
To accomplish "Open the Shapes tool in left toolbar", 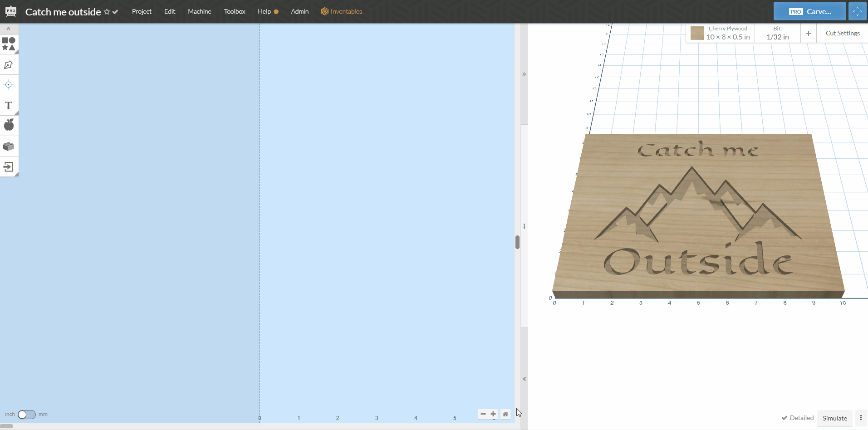I will click(9, 44).
